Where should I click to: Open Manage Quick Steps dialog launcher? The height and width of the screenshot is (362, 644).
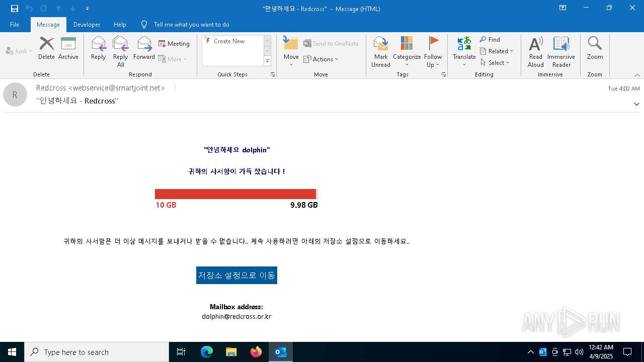pyautogui.click(x=273, y=74)
